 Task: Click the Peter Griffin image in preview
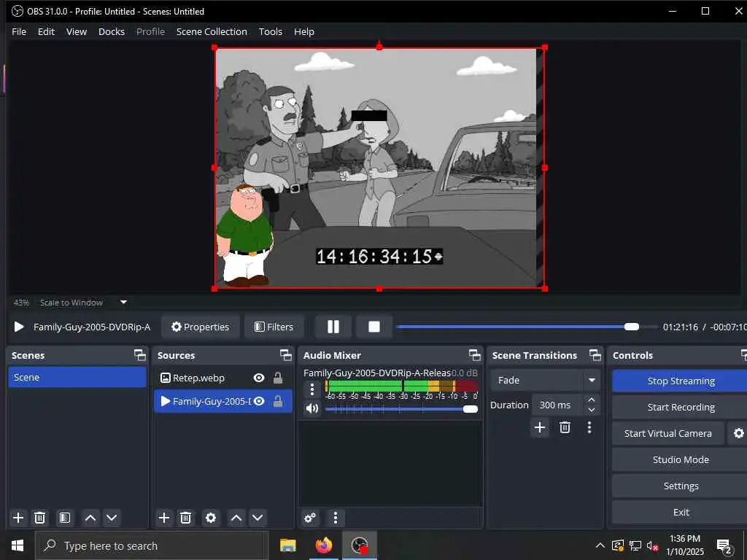[244, 236]
